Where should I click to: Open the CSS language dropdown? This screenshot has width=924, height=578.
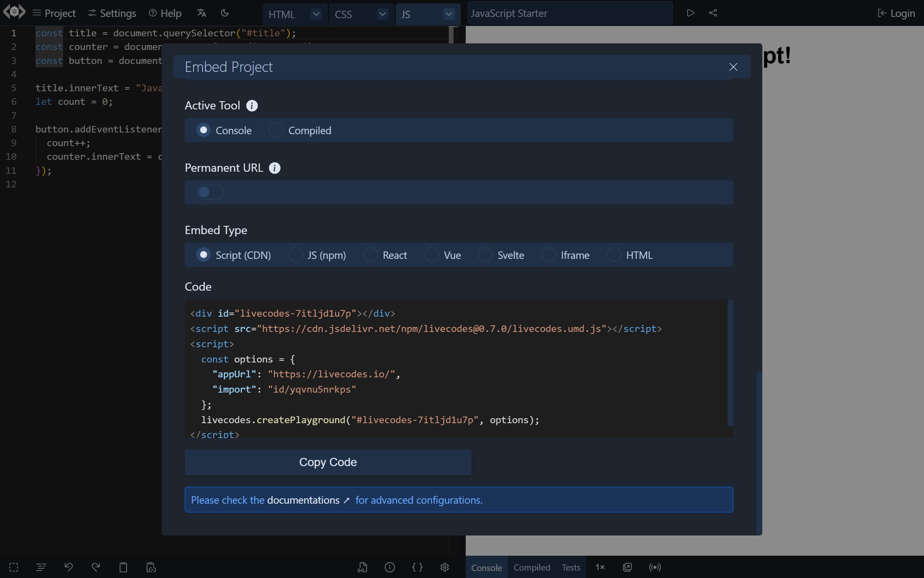382,14
